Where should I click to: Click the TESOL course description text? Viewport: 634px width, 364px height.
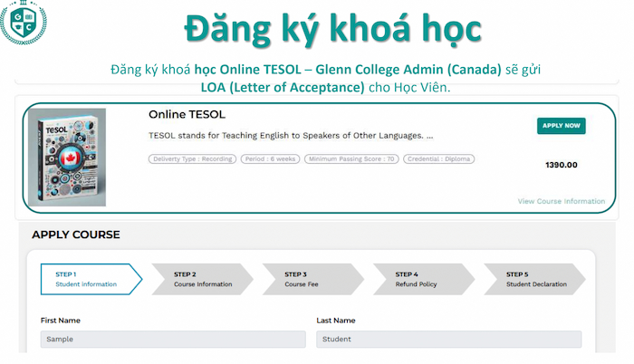coord(290,136)
